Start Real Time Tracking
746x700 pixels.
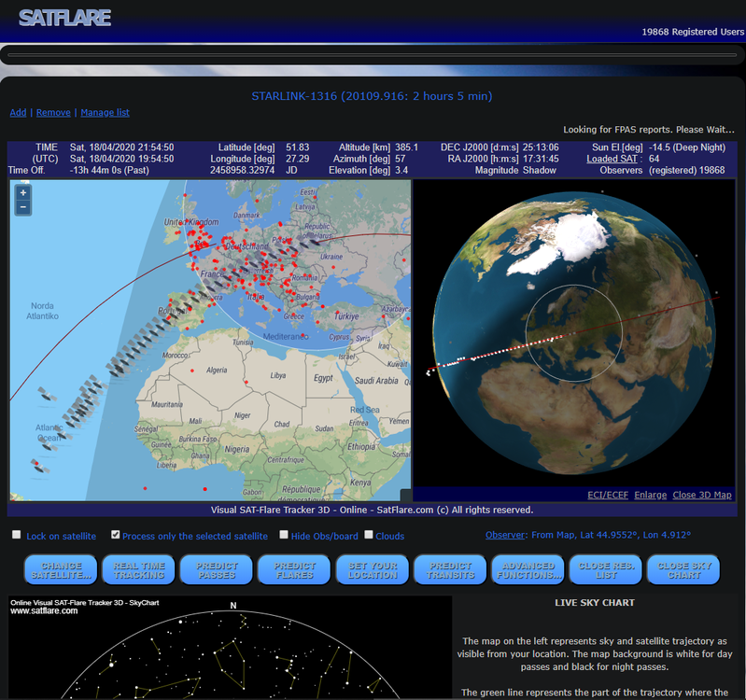point(139,569)
